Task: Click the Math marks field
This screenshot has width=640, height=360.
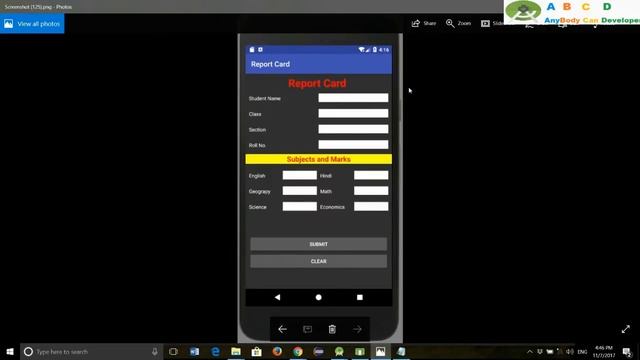Action: coord(371,191)
